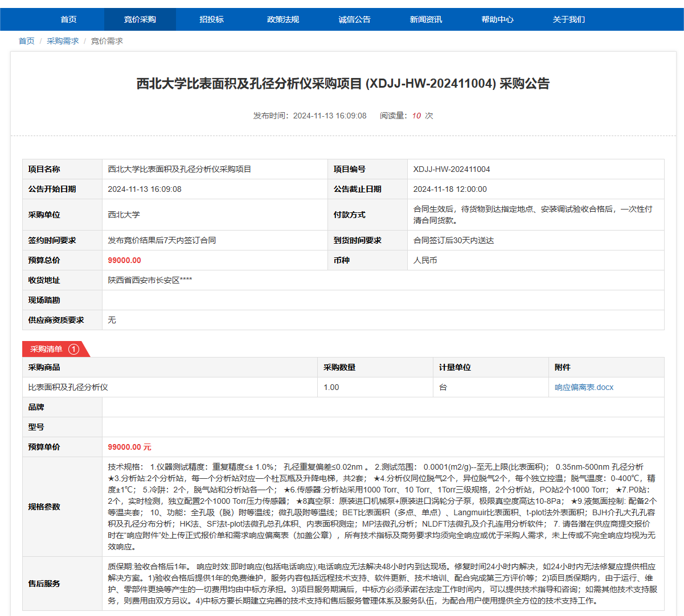Click the project number XDJJ-HW-202411004 table cell
Image resolution: width=684 pixels, height=616 pixels.
tap(452, 169)
